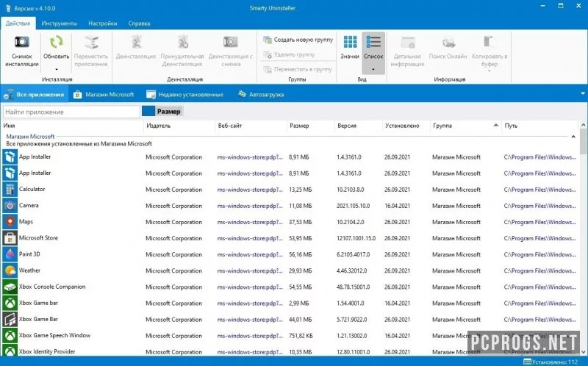The width and height of the screenshot is (588, 366).
Task: Click the Paint 3D app icon
Action: tap(10, 254)
